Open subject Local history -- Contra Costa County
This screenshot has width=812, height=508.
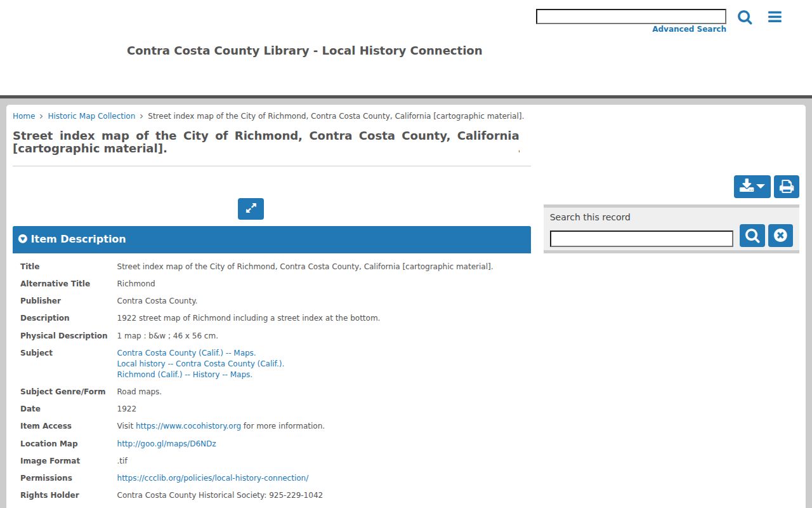coord(200,364)
